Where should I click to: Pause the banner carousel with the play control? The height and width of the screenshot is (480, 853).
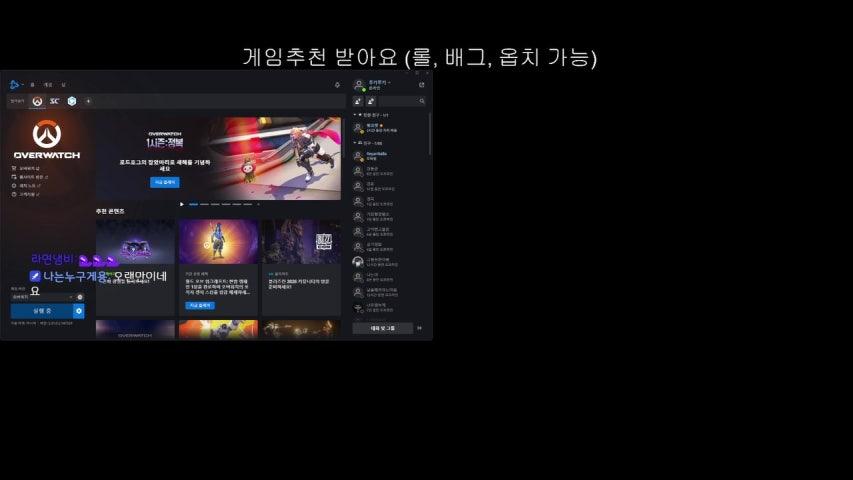tap(182, 204)
